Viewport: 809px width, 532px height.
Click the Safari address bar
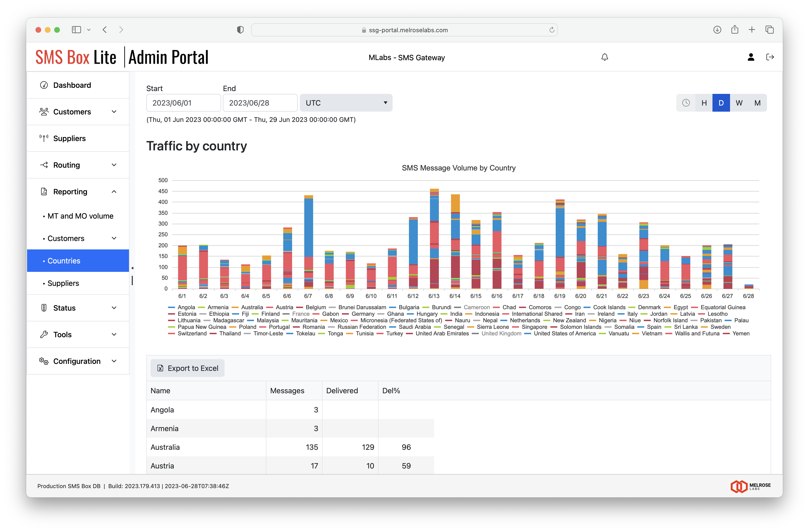pyautogui.click(x=404, y=30)
